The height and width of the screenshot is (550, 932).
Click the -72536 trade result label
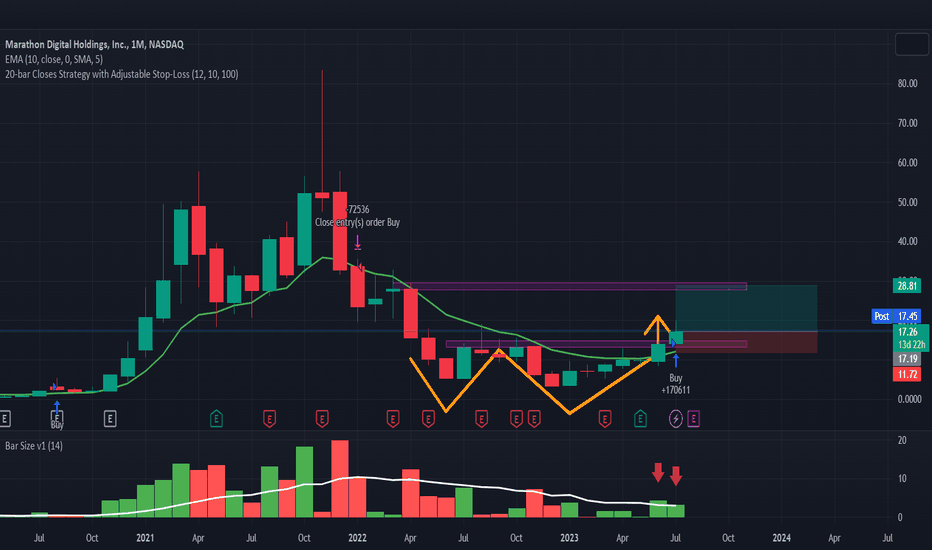(x=358, y=209)
